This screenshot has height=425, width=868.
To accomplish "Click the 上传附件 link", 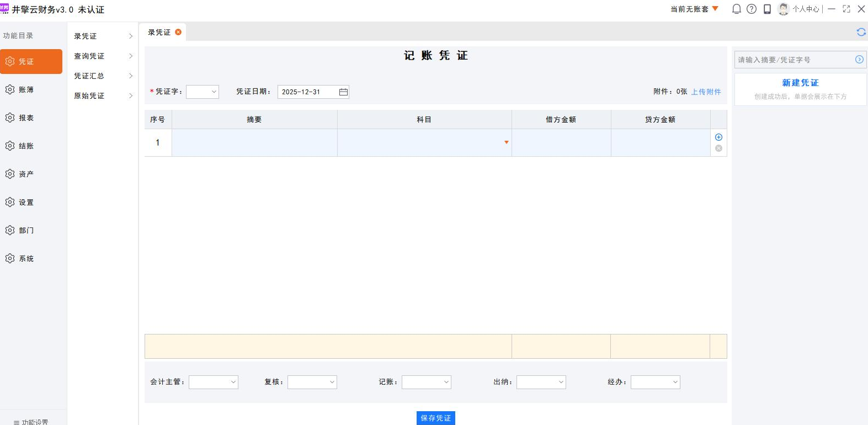I will pos(706,92).
